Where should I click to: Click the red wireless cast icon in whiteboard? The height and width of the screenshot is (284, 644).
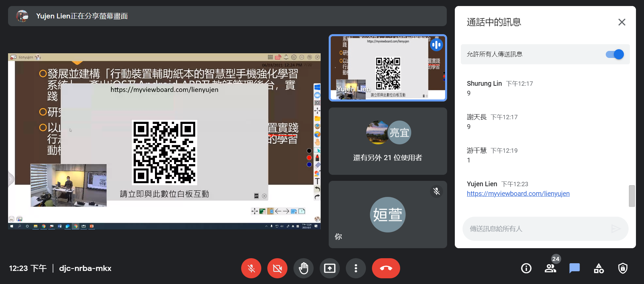tap(278, 57)
